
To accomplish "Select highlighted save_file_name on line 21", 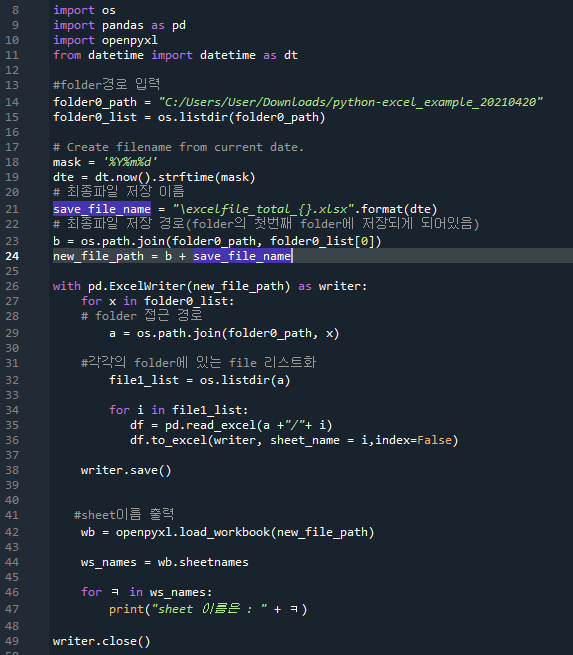I will pos(102,209).
